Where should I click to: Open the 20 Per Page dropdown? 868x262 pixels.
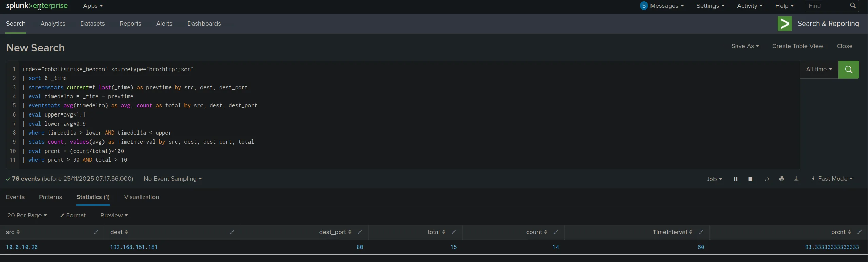[x=27, y=215]
